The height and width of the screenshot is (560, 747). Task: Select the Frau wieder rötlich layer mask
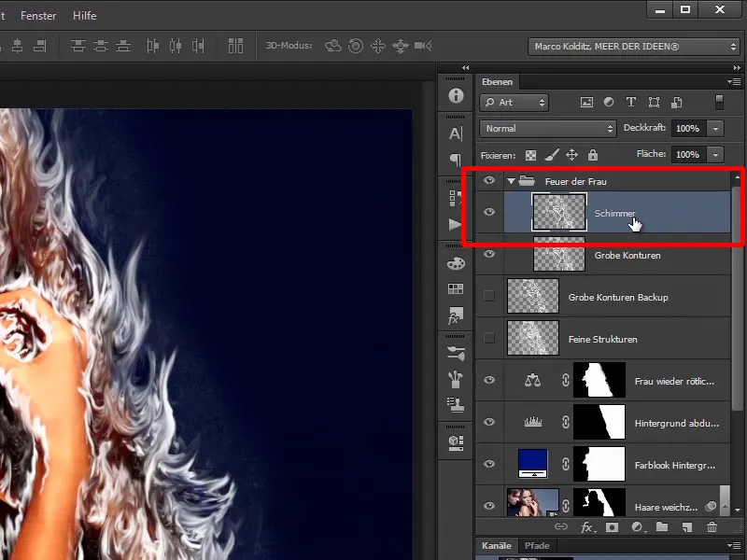[599, 380]
